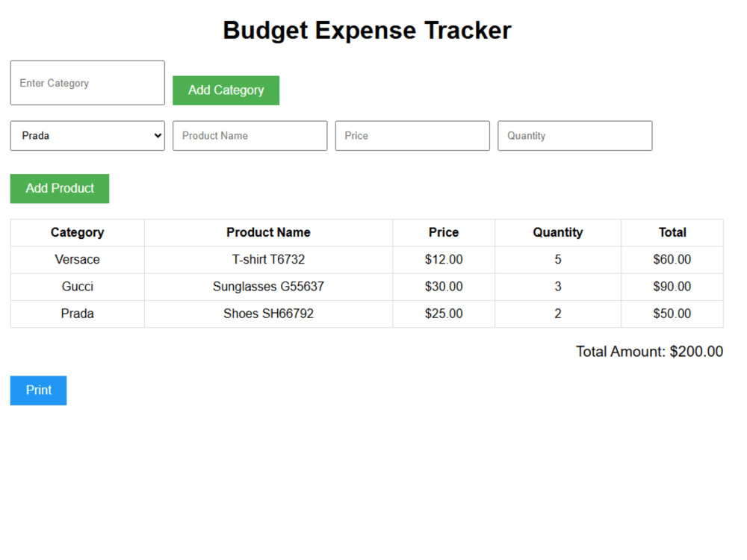Click the Shoes SH66792 product cell

[269, 314]
